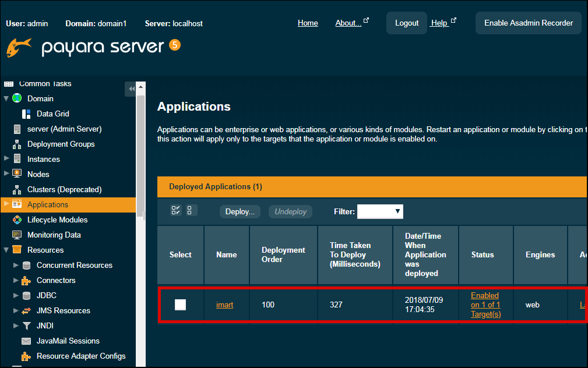Image resolution: width=588 pixels, height=368 pixels.
Task: Collapse the left navigation panel arrow
Action: point(131,89)
